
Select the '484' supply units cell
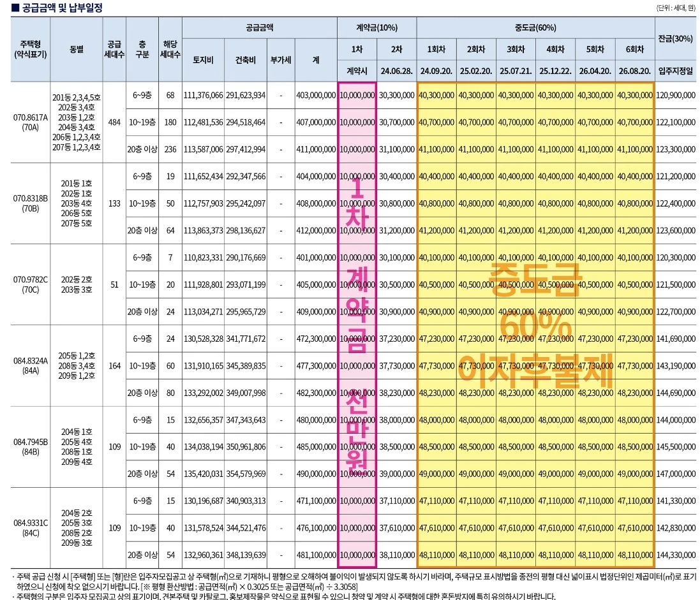click(114, 122)
